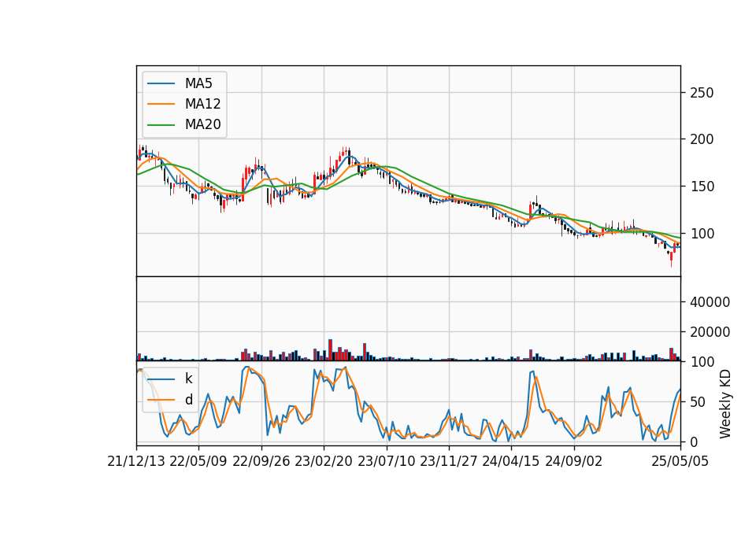
Task: Click the tallest red volume bar
Action: [330, 349]
